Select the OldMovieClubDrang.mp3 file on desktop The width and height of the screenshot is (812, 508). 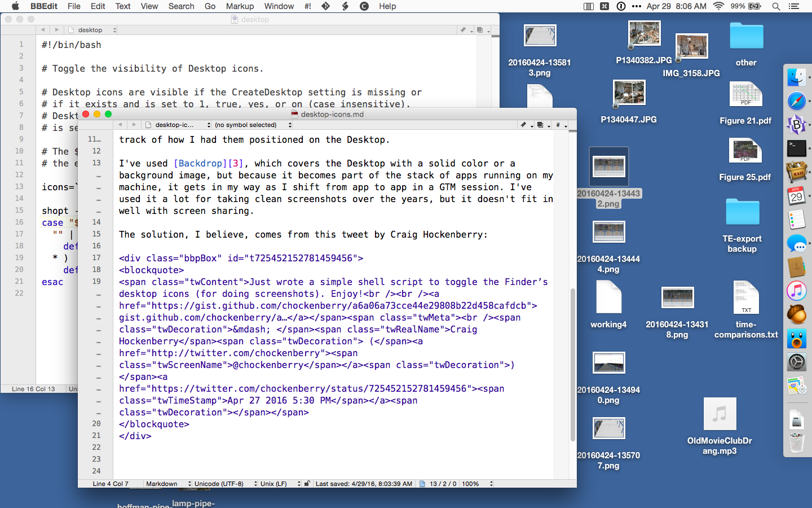coord(720,415)
